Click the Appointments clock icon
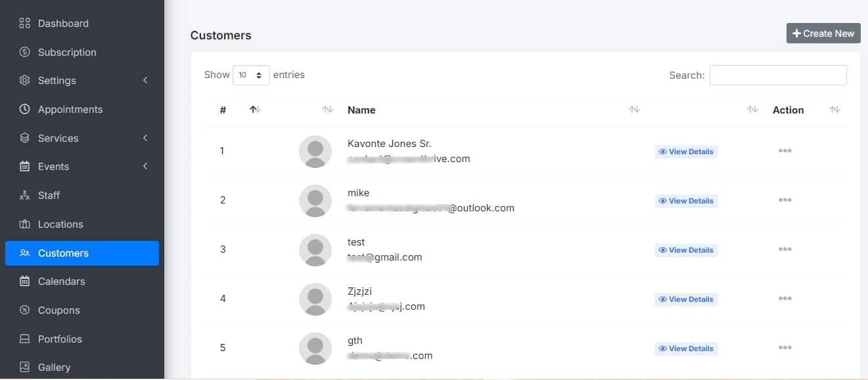 click(x=25, y=109)
